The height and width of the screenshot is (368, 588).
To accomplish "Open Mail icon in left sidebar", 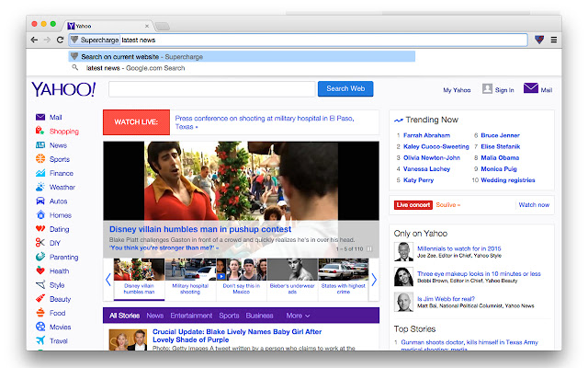I will (x=40, y=117).
